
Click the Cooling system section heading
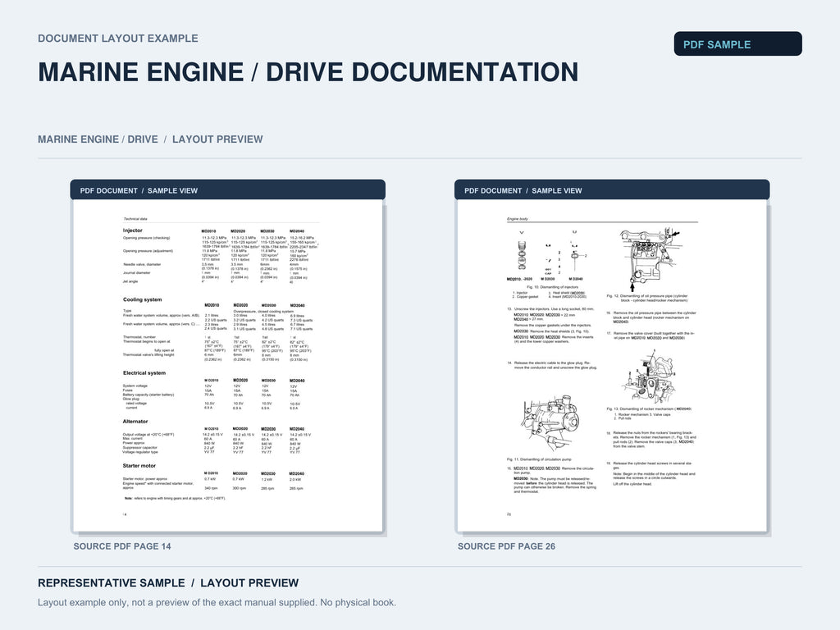(143, 299)
